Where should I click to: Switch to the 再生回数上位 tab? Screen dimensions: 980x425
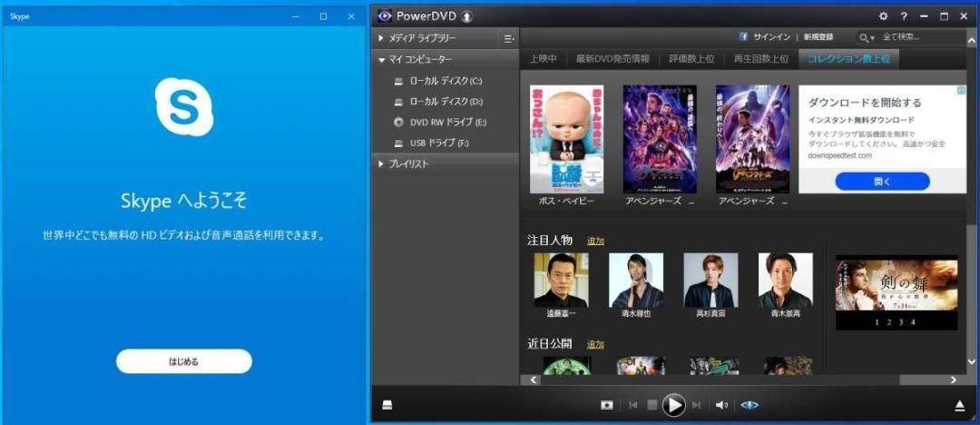[x=760, y=59]
